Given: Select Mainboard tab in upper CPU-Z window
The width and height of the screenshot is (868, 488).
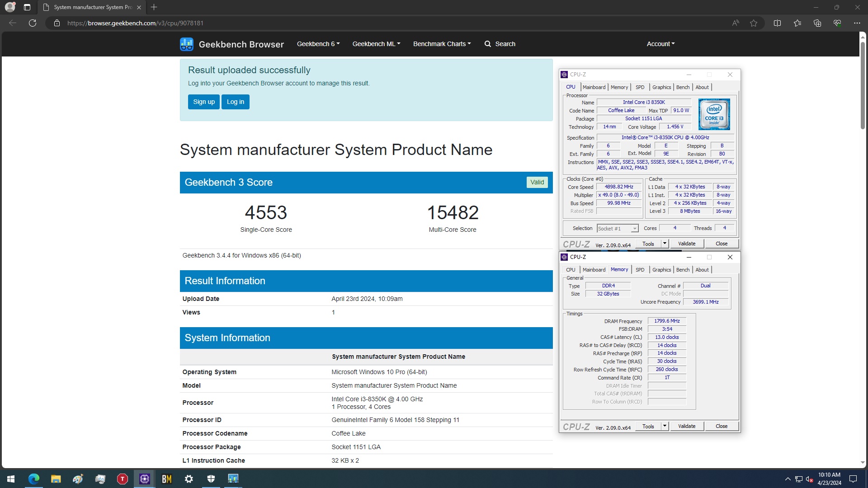Looking at the screenshot, I should click(594, 87).
